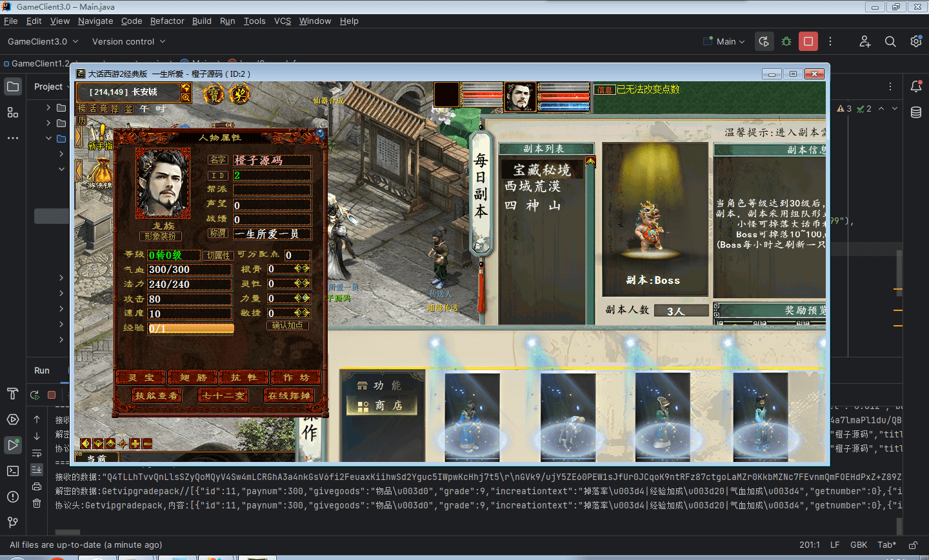
Task: Open the Git version control tool window
Action: click(12, 522)
